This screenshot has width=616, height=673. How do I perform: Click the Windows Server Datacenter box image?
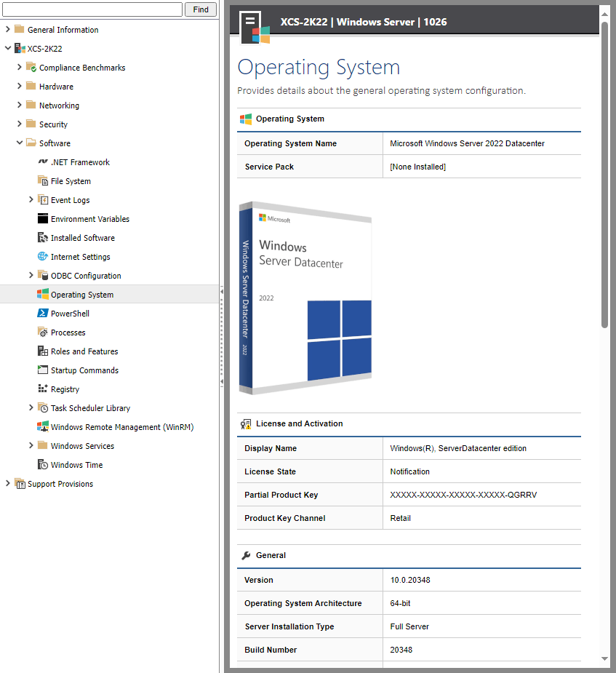[x=305, y=298]
